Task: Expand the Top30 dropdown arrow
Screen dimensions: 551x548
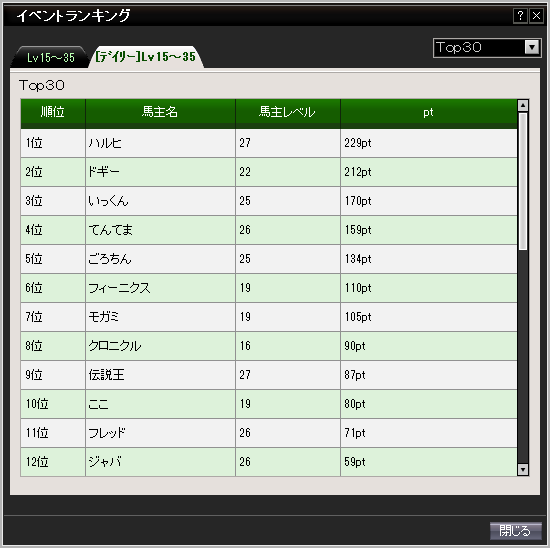Action: [532, 47]
